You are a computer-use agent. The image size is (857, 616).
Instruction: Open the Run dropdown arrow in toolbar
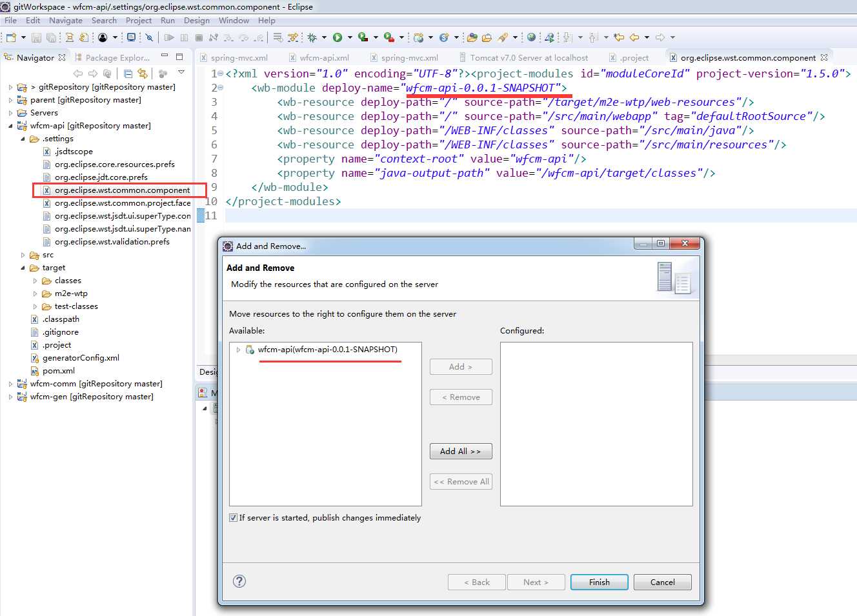[350, 37]
